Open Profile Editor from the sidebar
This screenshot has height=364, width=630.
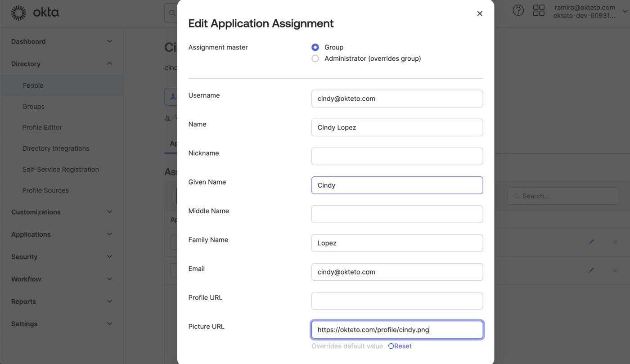[42, 127]
